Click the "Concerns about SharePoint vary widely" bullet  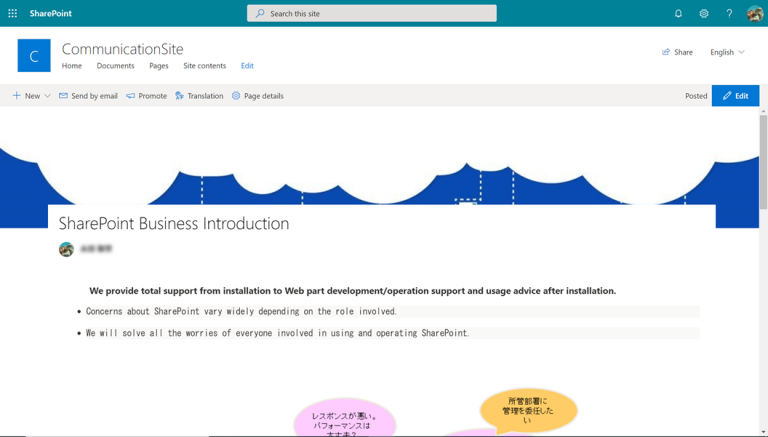point(241,311)
